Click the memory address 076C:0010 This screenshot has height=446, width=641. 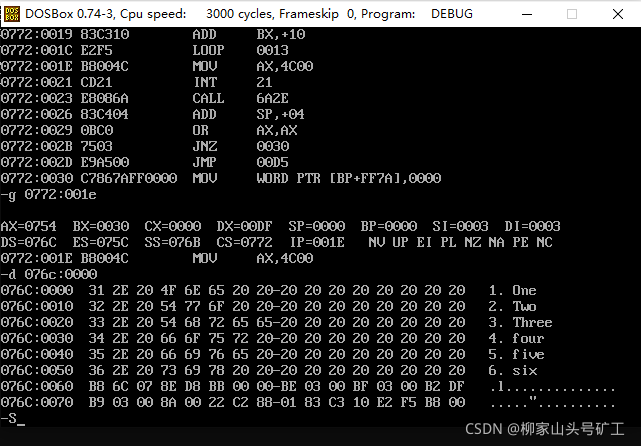pyautogui.click(x=37, y=306)
